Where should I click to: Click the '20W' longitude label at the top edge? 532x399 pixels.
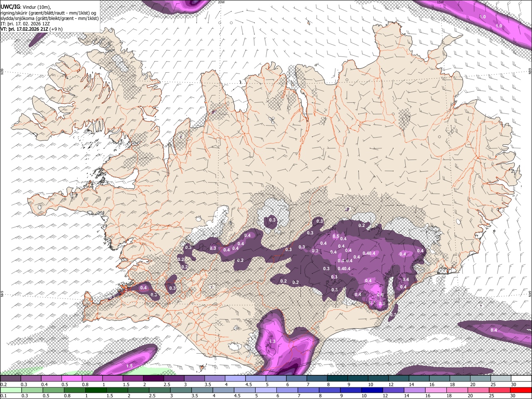pos(221,2)
